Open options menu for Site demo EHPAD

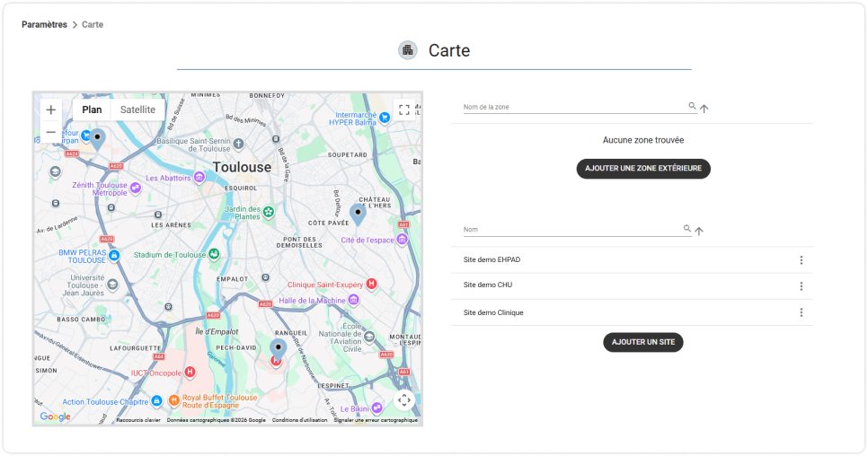[801, 260]
